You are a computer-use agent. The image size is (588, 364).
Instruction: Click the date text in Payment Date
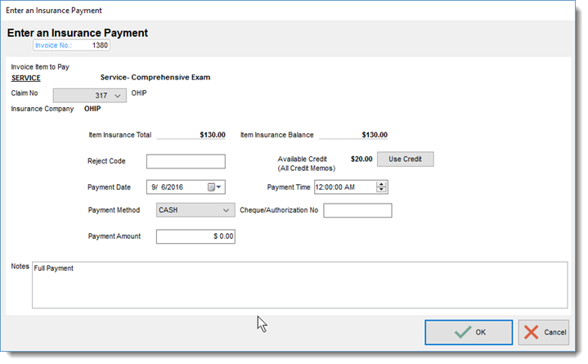(168, 186)
